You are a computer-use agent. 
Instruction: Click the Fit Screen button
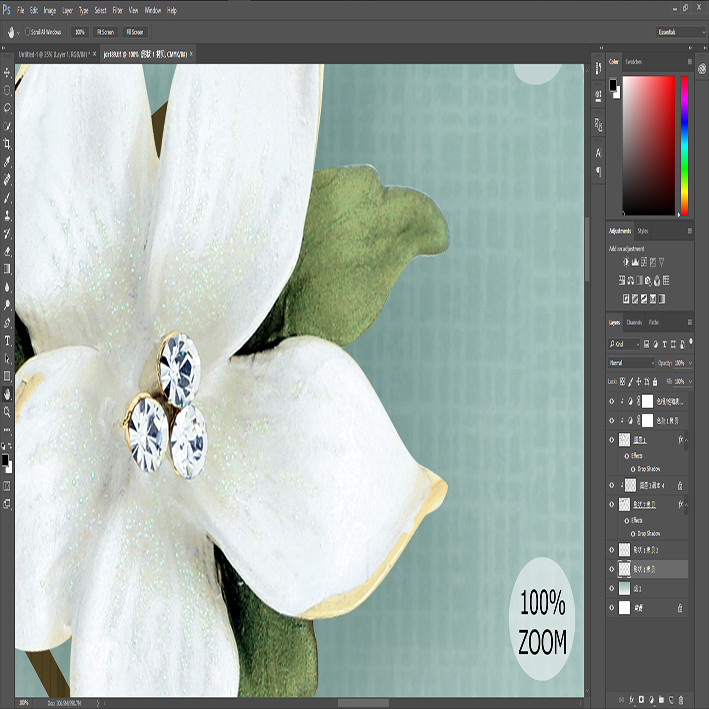coord(105,32)
